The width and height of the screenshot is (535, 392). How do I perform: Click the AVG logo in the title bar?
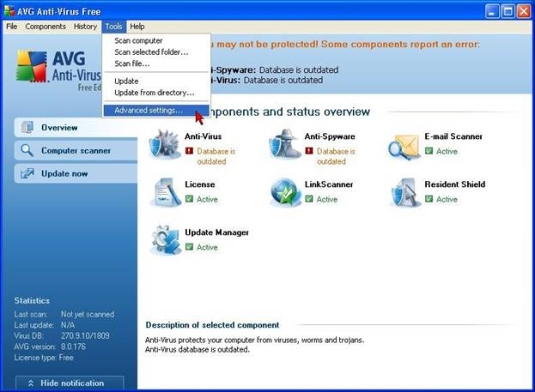click(x=9, y=11)
